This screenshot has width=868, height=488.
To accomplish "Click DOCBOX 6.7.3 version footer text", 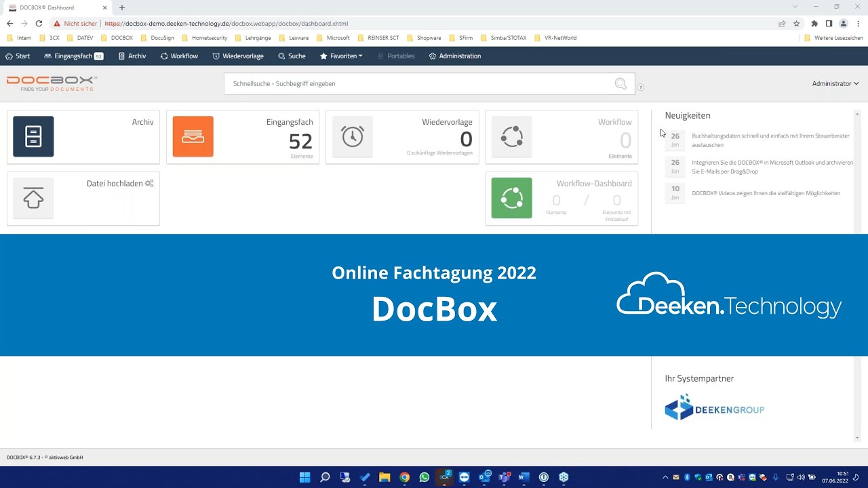I will (x=45, y=457).
